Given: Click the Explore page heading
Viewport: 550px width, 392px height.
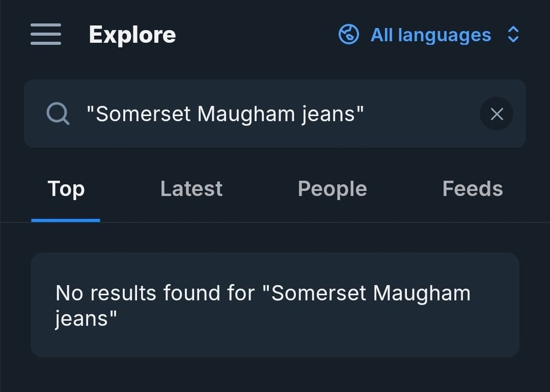Looking at the screenshot, I should pyautogui.click(x=132, y=34).
